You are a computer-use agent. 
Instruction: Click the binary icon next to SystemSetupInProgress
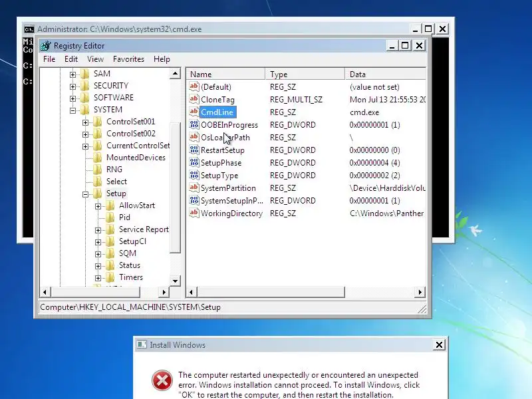pos(194,201)
